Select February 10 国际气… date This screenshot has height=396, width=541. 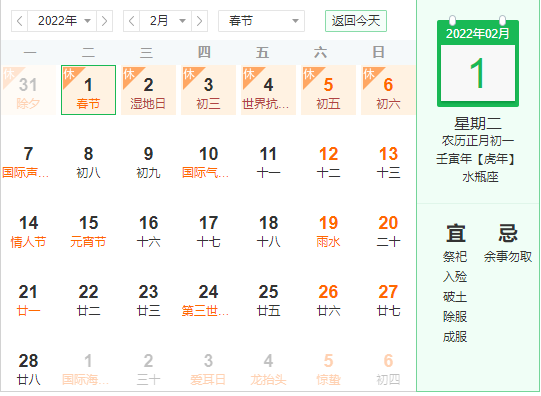[208, 162]
